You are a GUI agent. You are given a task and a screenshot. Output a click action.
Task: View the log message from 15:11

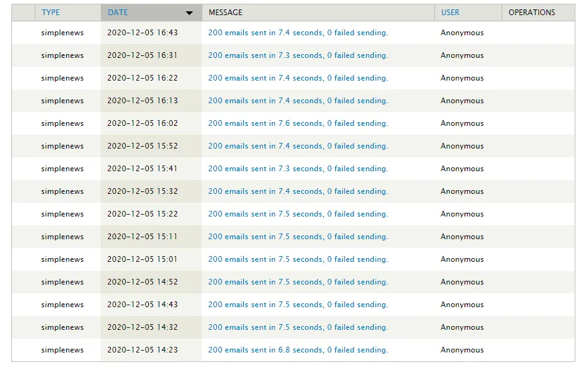tap(297, 237)
